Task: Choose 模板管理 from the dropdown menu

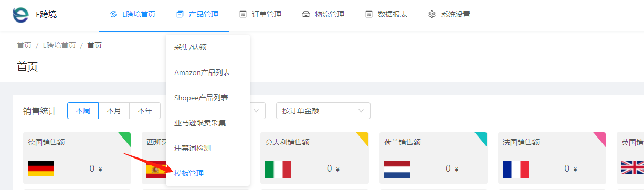Action: click(x=189, y=173)
